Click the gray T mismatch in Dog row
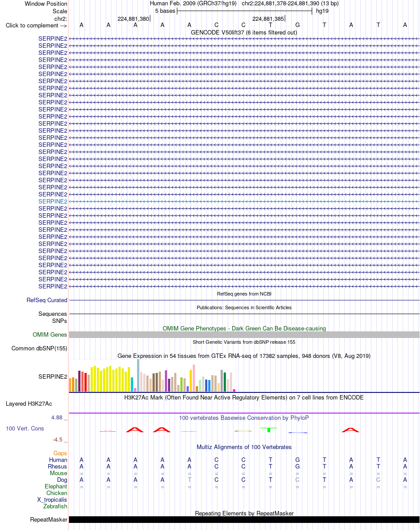Screen dimensions: 420x530 190,480
